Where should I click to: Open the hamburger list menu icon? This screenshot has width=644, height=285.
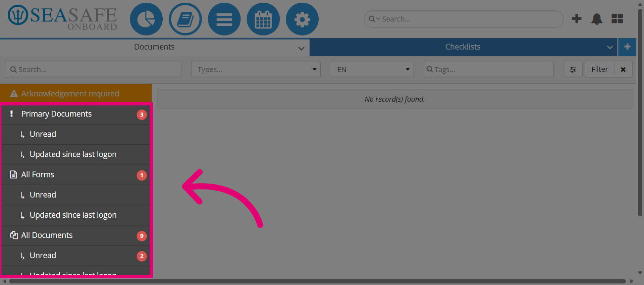point(224,19)
